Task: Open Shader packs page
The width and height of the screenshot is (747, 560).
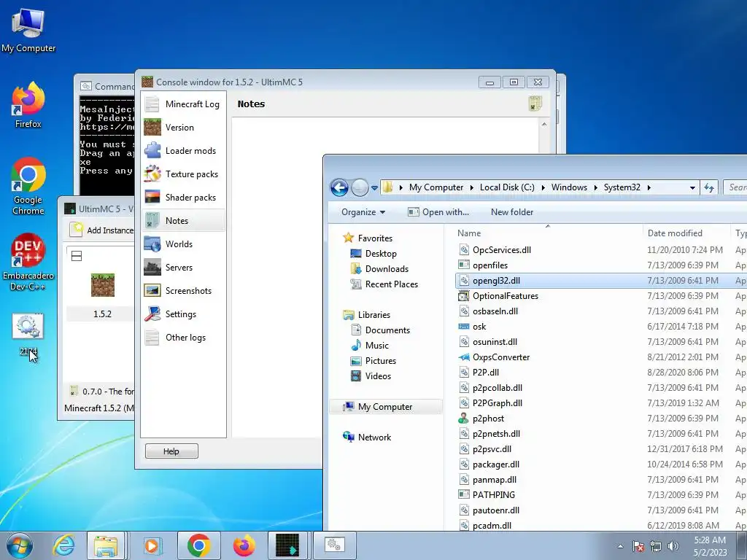Action: tap(183, 197)
